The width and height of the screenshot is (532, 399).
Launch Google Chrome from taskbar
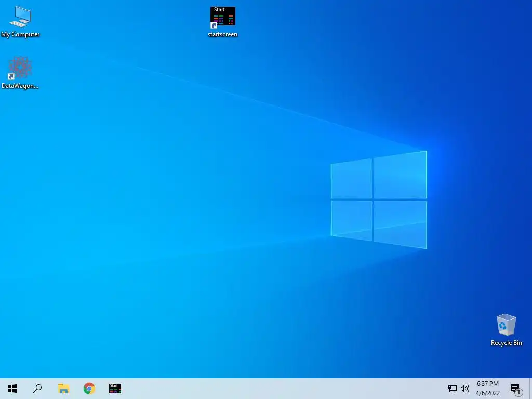[x=89, y=389]
